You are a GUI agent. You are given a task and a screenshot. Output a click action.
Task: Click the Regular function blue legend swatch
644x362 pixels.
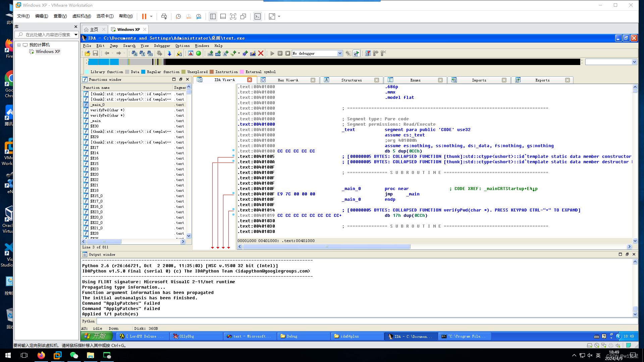pyautogui.click(x=143, y=72)
